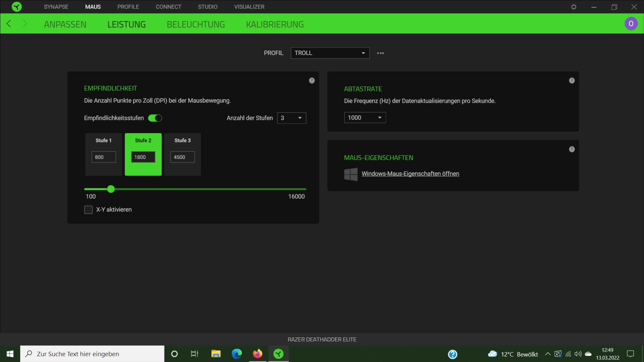644x362 pixels.
Task: Open the Windows Start menu
Action: coord(10,354)
